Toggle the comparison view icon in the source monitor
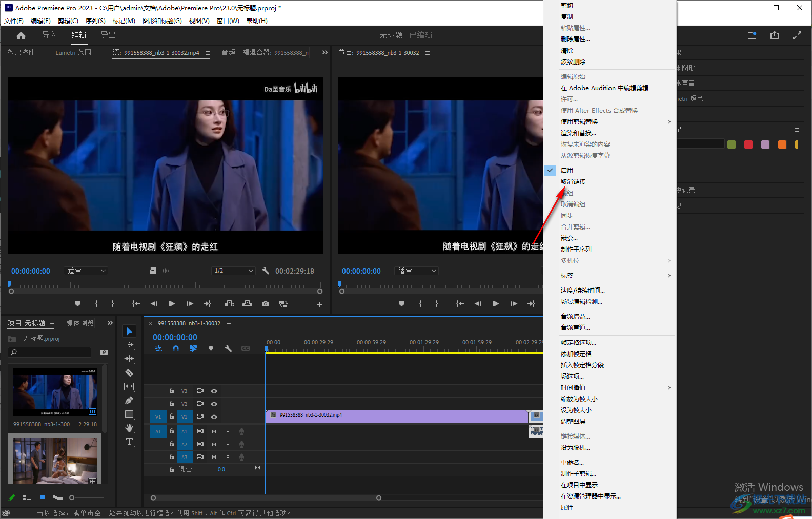This screenshot has height=519, width=812. (283, 304)
